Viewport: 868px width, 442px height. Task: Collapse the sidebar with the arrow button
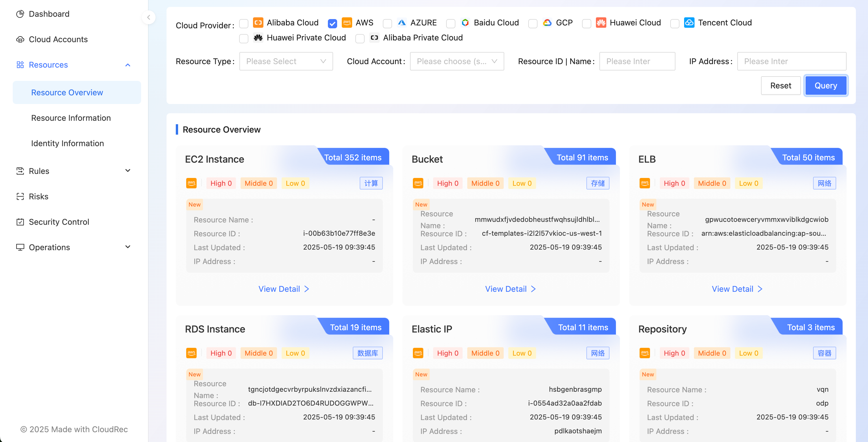[x=149, y=17]
